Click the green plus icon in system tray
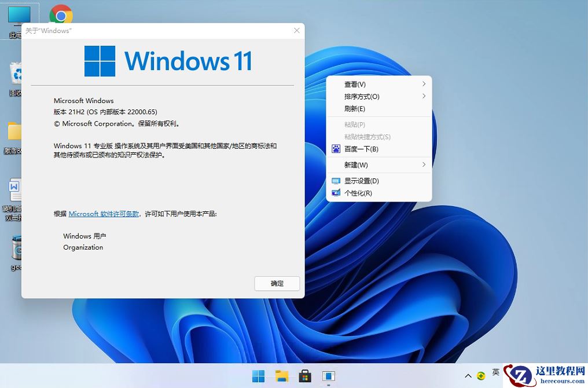Screen dimensions: 588x388 [480, 375]
